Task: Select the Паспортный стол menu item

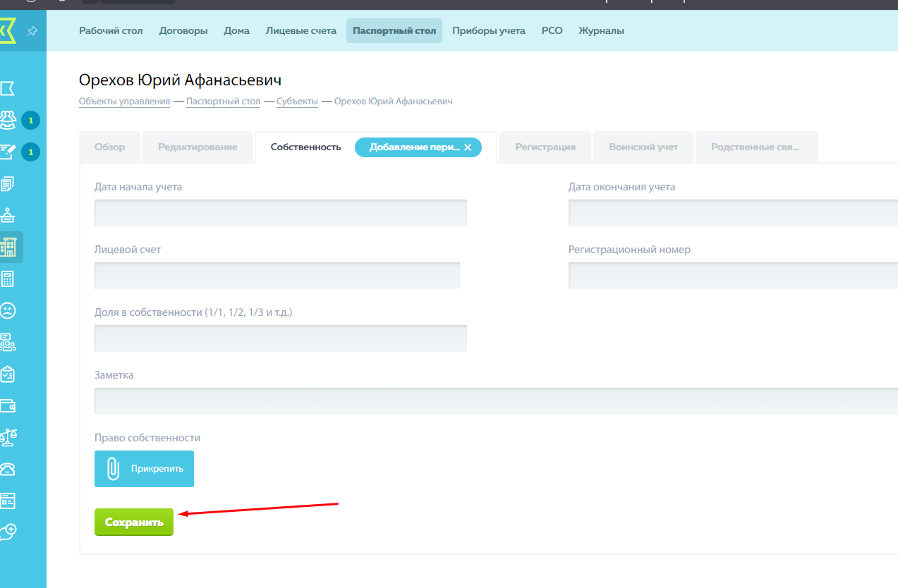Action: click(394, 31)
